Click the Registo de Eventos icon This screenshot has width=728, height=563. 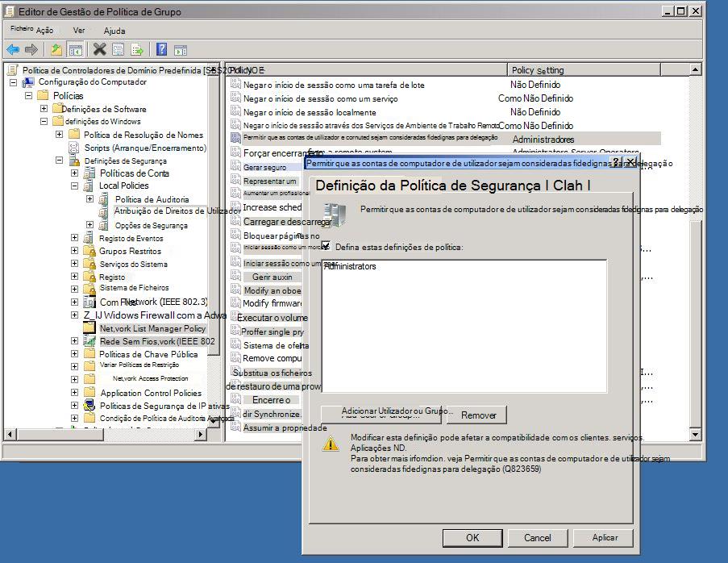89,238
